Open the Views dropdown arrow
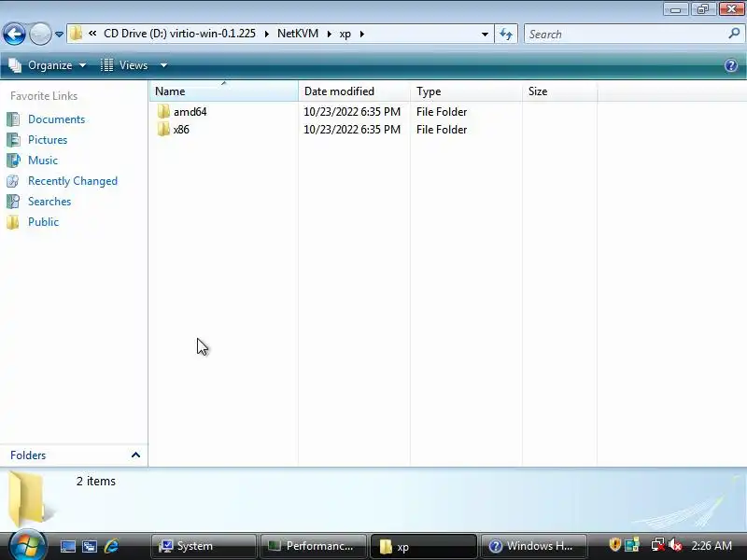 click(x=163, y=65)
